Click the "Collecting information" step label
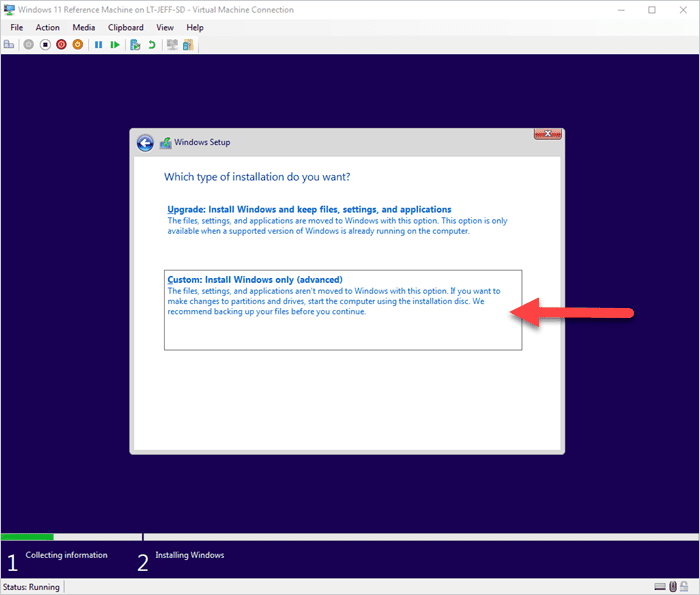The height and width of the screenshot is (595, 700). pyautogui.click(x=67, y=555)
